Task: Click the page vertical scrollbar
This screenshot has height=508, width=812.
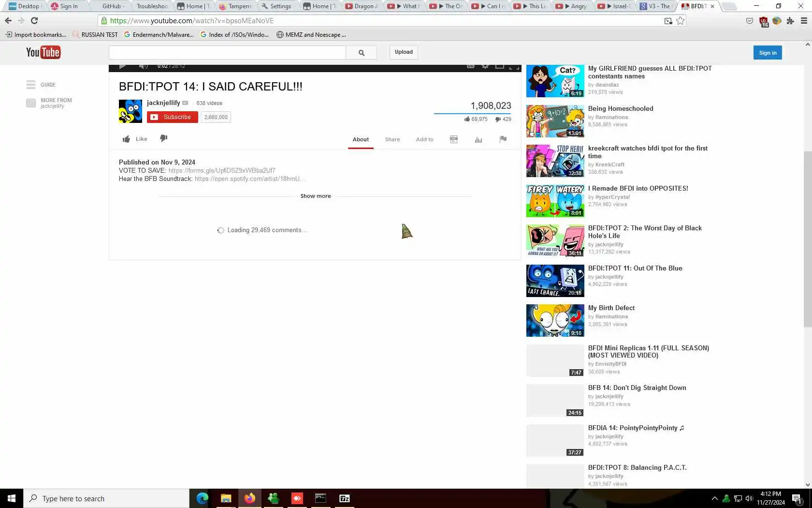Action: click(x=808, y=239)
